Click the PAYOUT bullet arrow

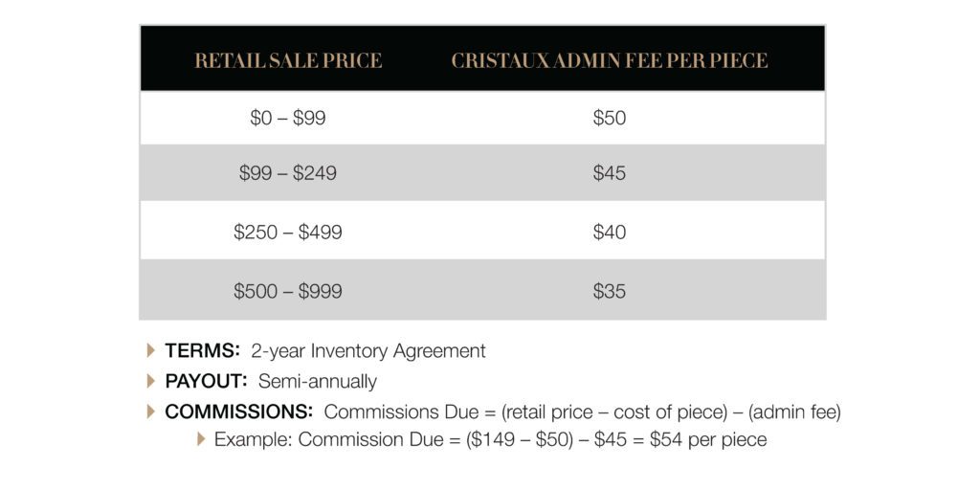click(150, 381)
